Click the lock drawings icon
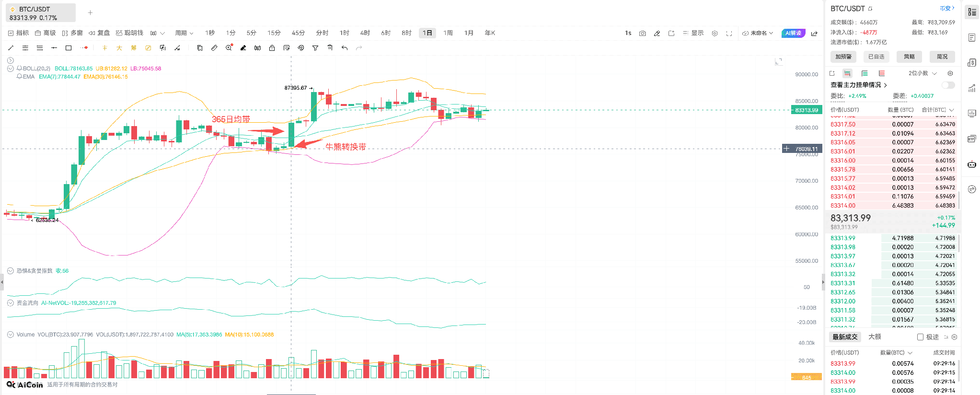Viewport: 980px width, 395px height. coord(272,48)
